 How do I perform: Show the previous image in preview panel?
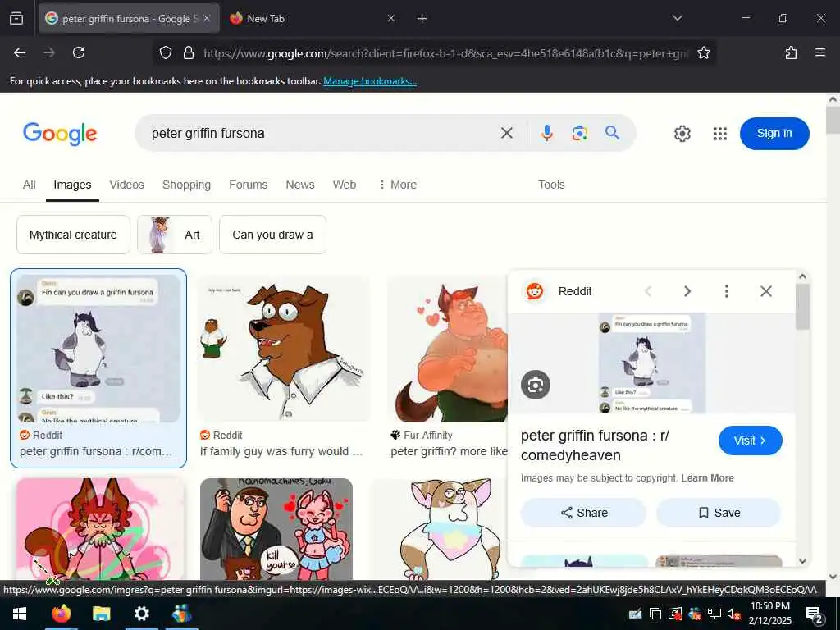[x=648, y=291]
